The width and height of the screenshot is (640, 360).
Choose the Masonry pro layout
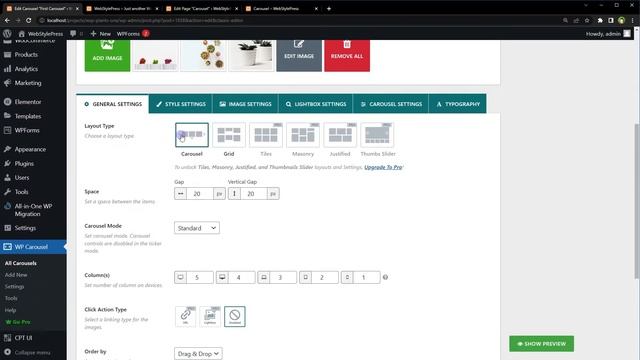[x=303, y=135]
